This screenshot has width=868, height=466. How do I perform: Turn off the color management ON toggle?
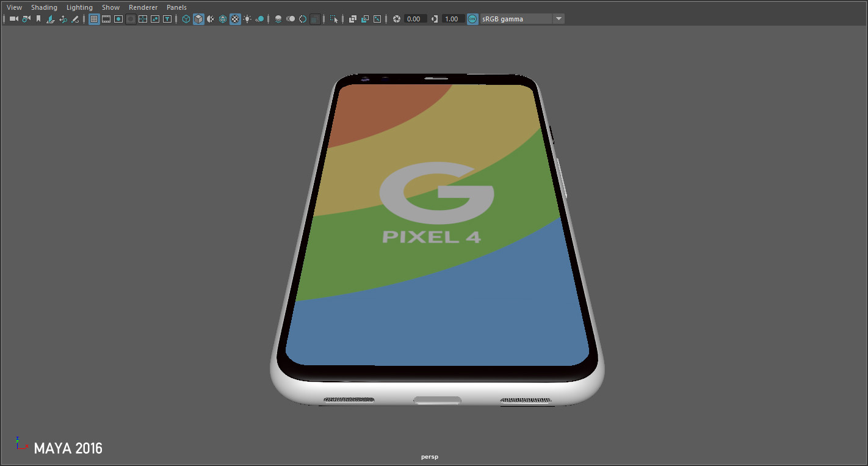[472, 19]
